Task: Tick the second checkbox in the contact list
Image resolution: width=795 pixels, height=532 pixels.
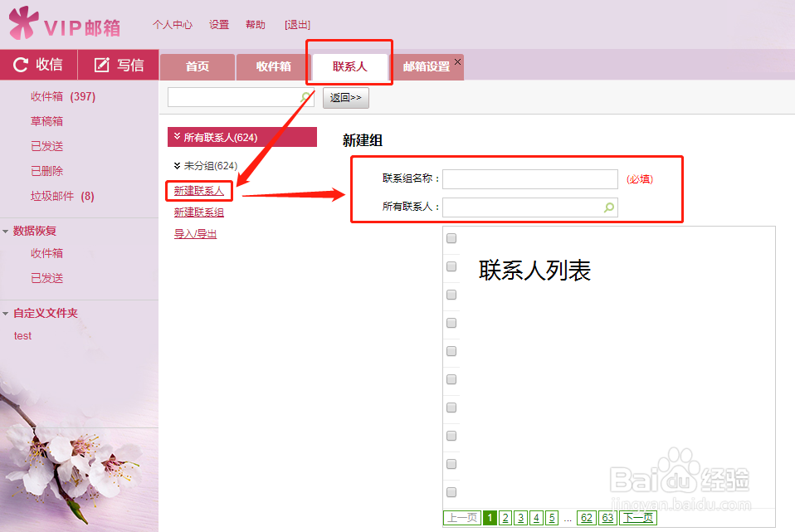Action: click(x=451, y=266)
